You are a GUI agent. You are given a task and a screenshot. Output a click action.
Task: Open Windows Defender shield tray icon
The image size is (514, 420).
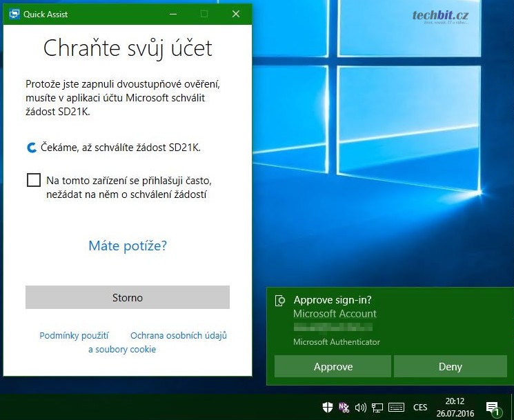(328, 407)
